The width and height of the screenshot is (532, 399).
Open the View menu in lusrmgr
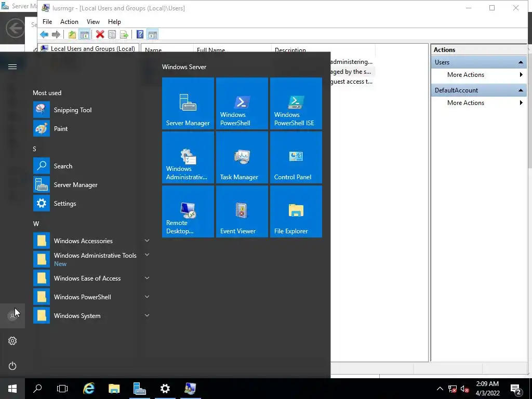[93, 22]
